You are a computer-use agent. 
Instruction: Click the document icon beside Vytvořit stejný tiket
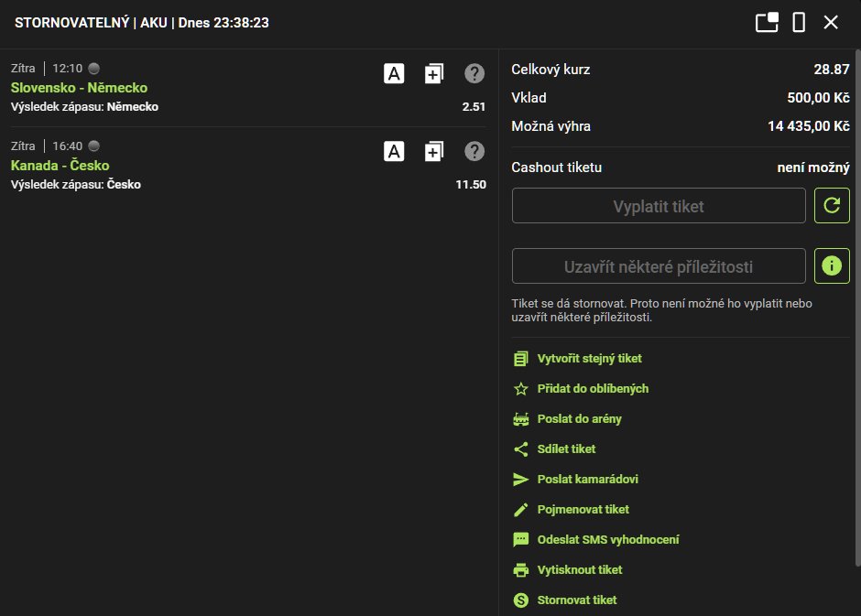tap(520, 359)
